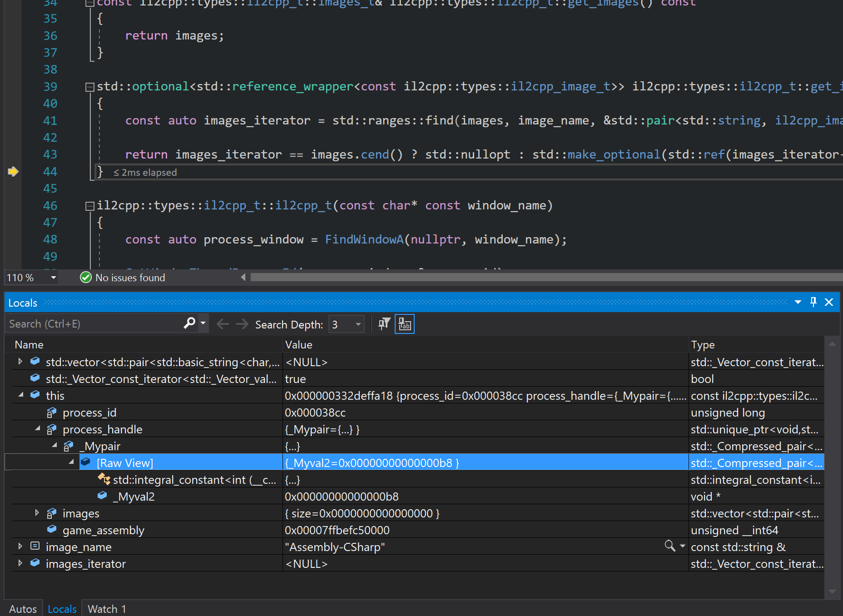Click the this variable cube icon
The height and width of the screenshot is (616, 843).
coord(35,395)
